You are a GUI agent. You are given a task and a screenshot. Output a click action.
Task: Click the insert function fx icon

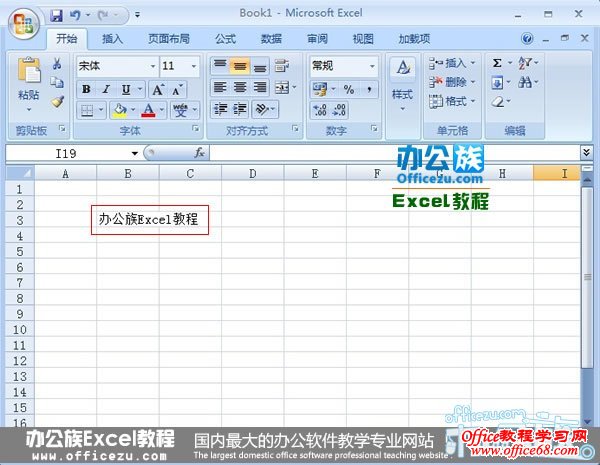[199, 153]
